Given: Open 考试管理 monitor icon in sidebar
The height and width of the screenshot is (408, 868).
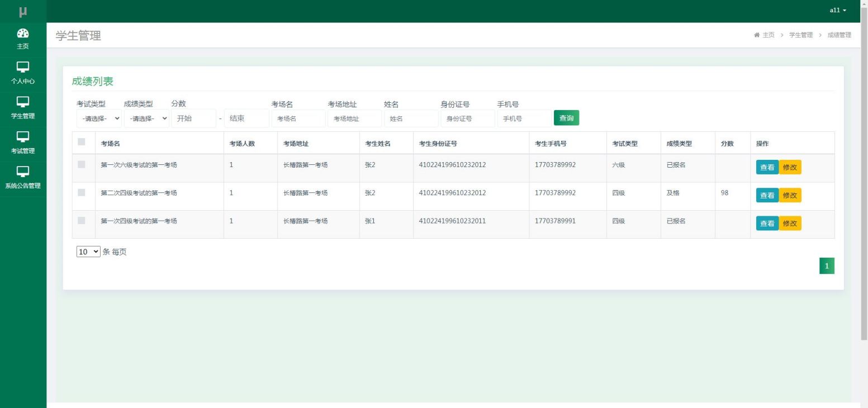Looking at the screenshot, I should 23,137.
